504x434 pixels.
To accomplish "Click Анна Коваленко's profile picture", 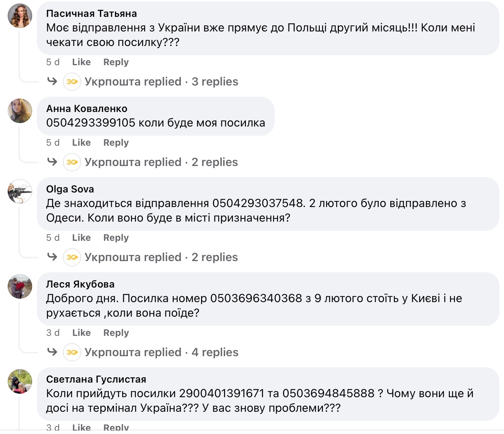I will (x=20, y=111).
